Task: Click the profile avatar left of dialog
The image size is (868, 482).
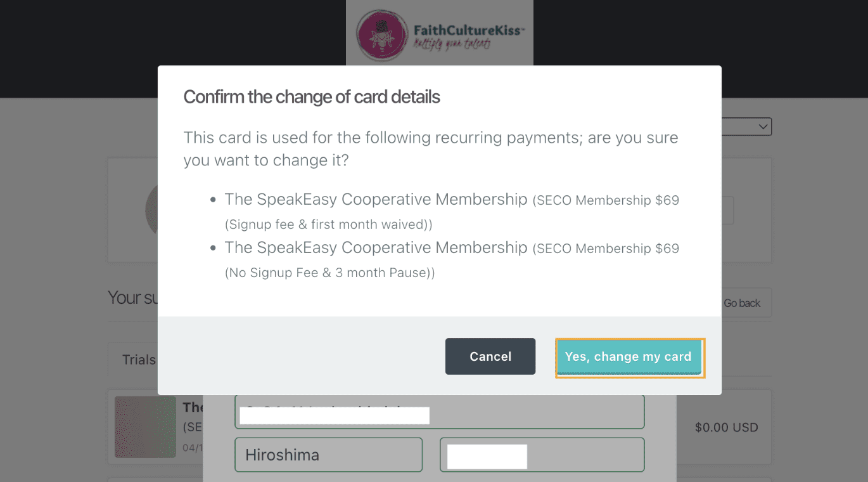Action: (151, 209)
